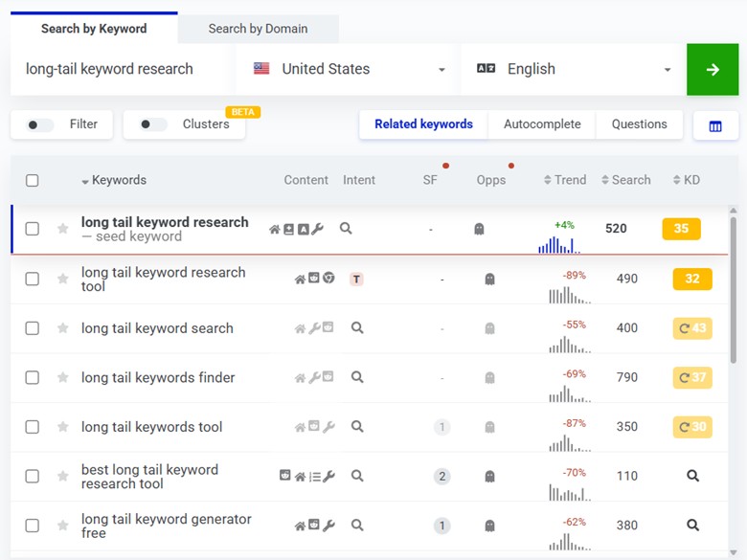Click ghost icon for 'long tail keyword research tool'

[x=489, y=280]
